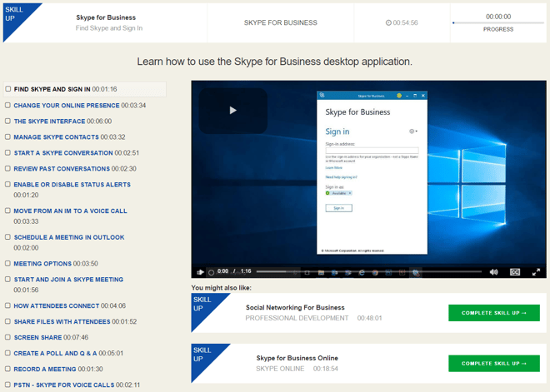Select Review Past Conversations lesson

(x=62, y=168)
